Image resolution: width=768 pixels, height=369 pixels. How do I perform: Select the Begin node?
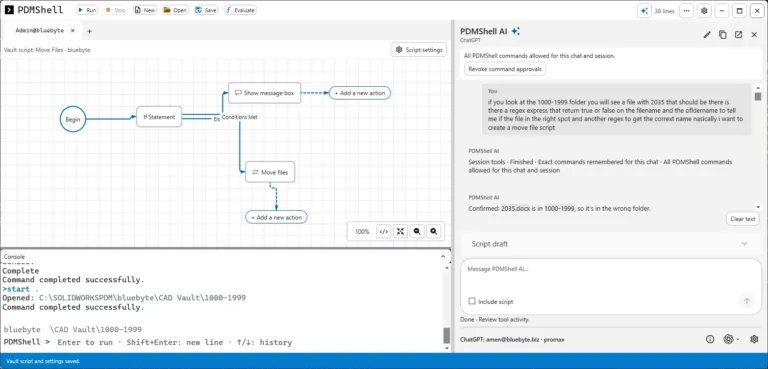(x=73, y=119)
